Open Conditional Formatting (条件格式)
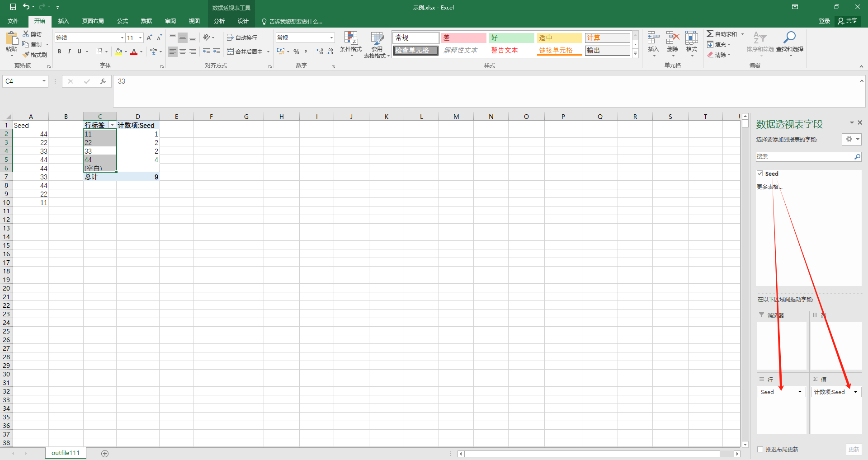868x460 pixels. pos(351,44)
